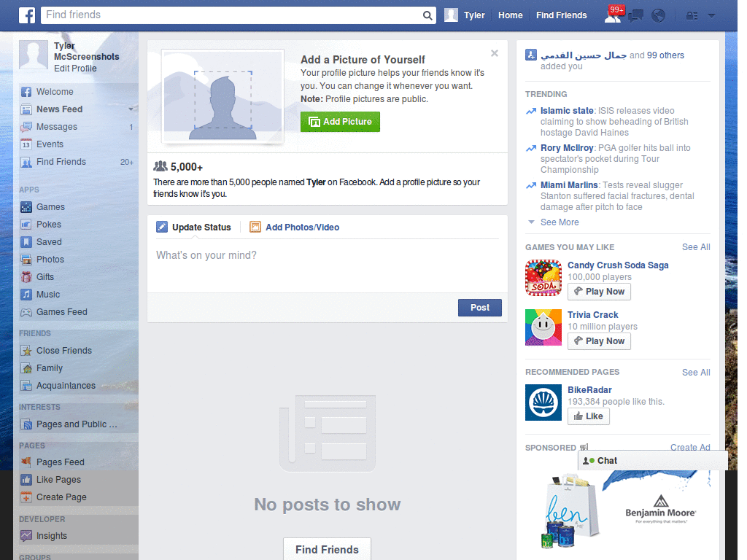
Task: Click the Saved bookmark icon
Action: point(26,242)
